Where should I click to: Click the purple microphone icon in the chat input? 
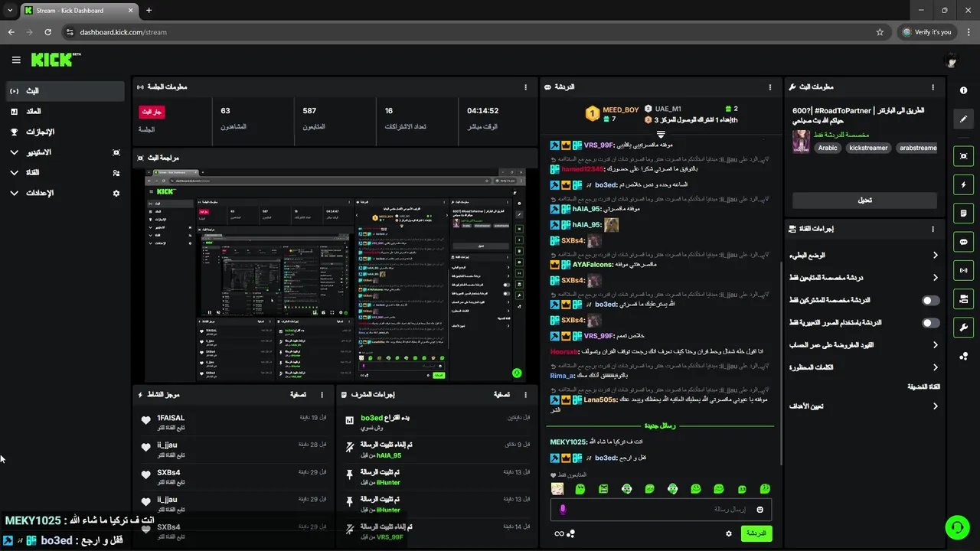tap(563, 510)
